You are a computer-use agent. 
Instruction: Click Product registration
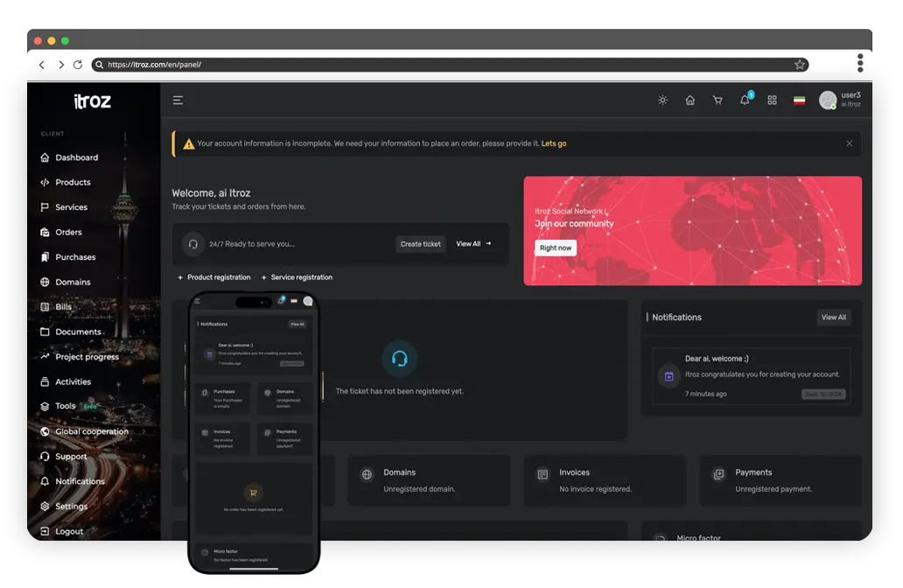(213, 277)
